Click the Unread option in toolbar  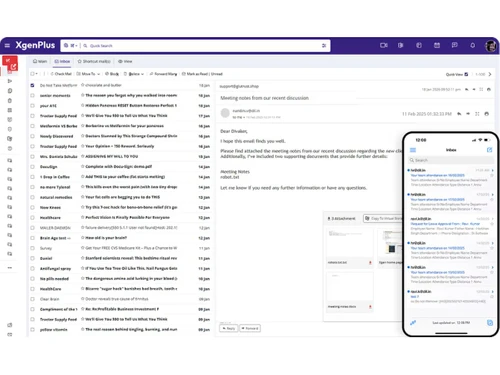217,74
